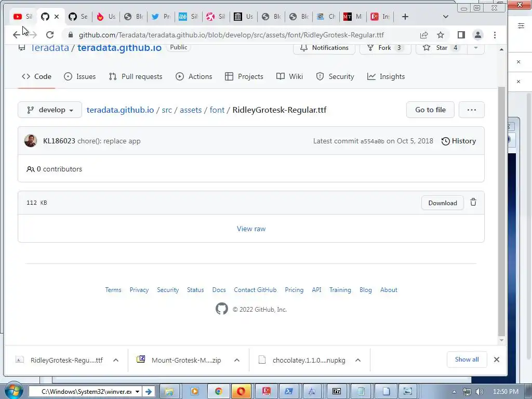Image resolution: width=532 pixels, height=399 pixels.
Task: Open the Chrome profile icon
Action: (x=478, y=35)
